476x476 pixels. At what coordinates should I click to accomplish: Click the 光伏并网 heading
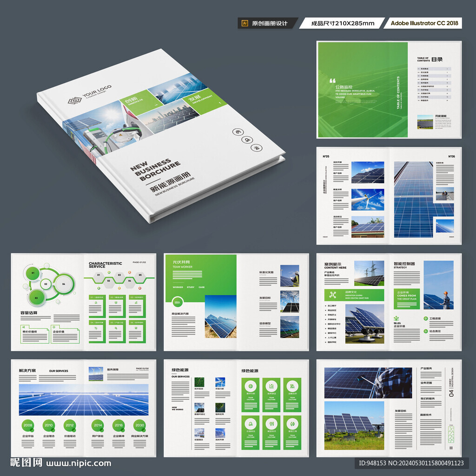point(181,262)
